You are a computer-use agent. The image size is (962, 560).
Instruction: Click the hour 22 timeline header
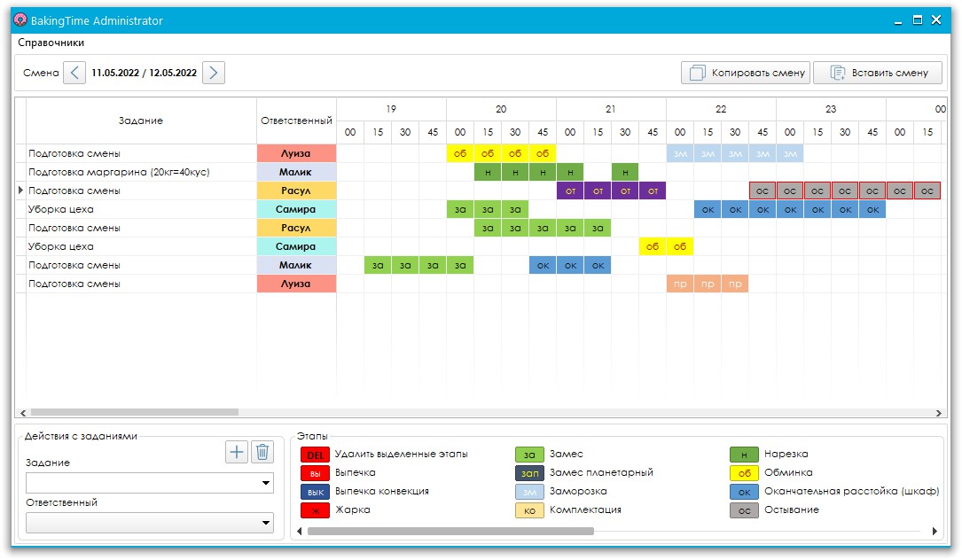coord(721,109)
